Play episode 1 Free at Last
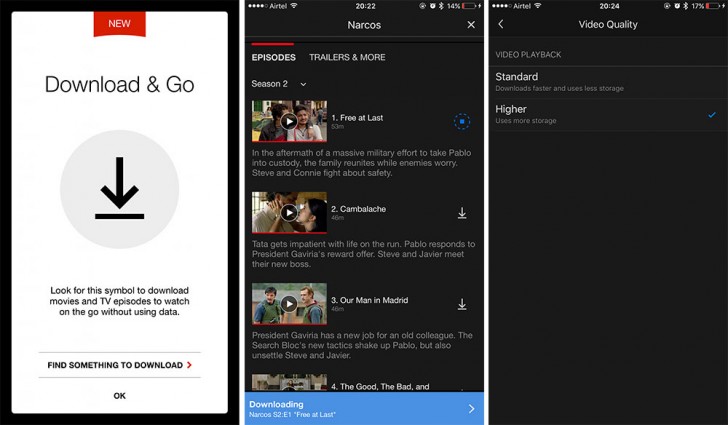 coord(289,121)
